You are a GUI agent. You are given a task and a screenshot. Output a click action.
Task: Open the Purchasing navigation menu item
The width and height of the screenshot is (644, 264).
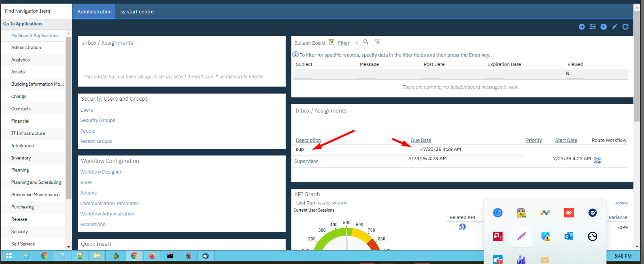tap(23, 207)
